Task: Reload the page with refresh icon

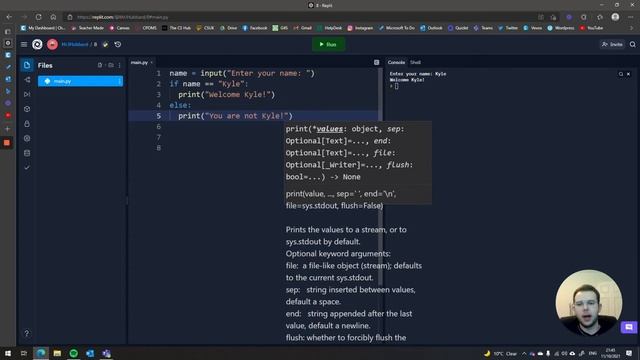Action: (38, 17)
